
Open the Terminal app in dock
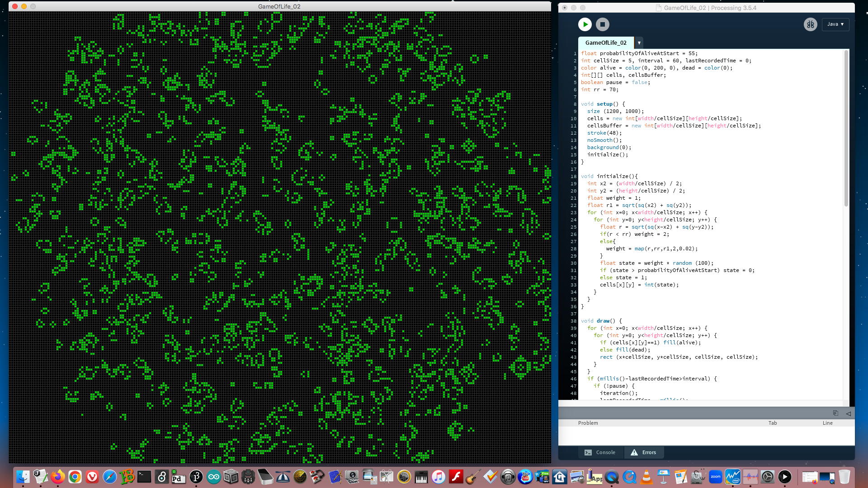coord(144,477)
